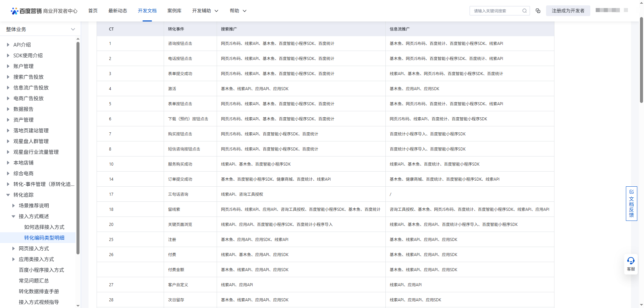Expand the 观星盘行业流量管理 section
This screenshot has width=644, height=308.
pyautogui.click(x=8, y=152)
